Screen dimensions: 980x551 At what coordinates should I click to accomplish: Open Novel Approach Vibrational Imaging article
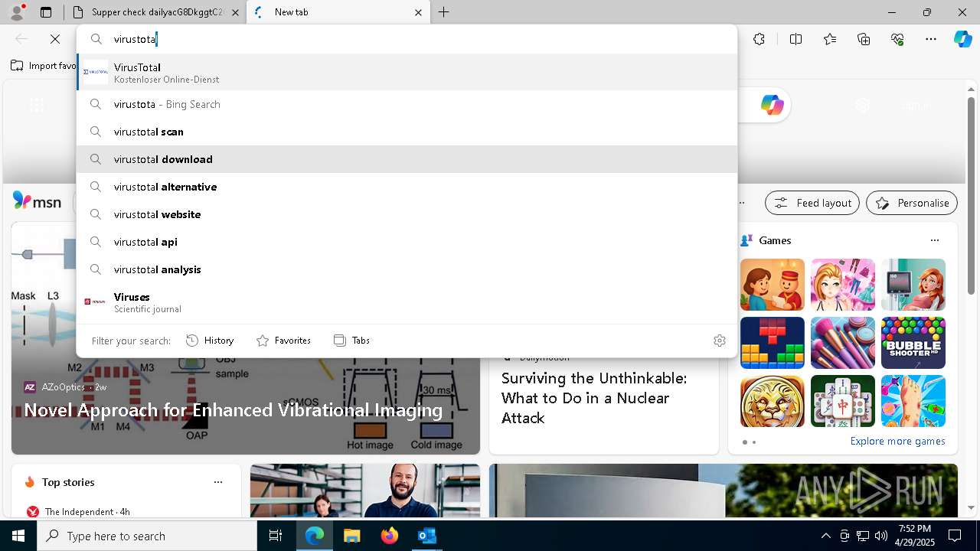coord(233,410)
